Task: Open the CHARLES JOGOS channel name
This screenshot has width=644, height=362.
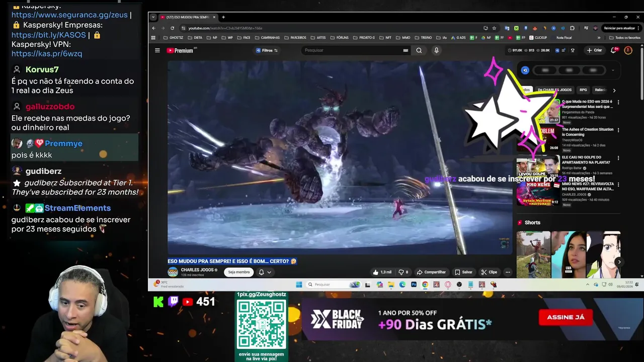Action: (197, 270)
